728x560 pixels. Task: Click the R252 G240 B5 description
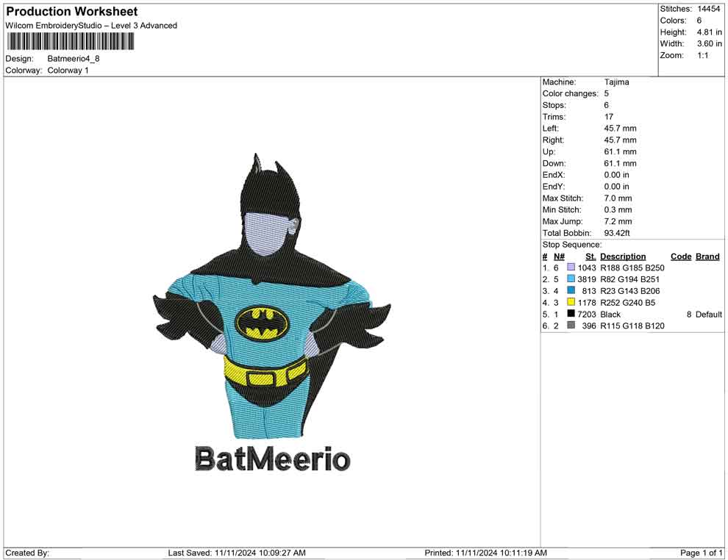[628, 303]
